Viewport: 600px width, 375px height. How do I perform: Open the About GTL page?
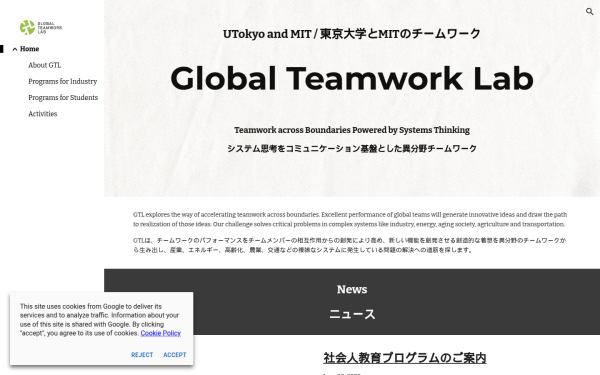[44, 65]
